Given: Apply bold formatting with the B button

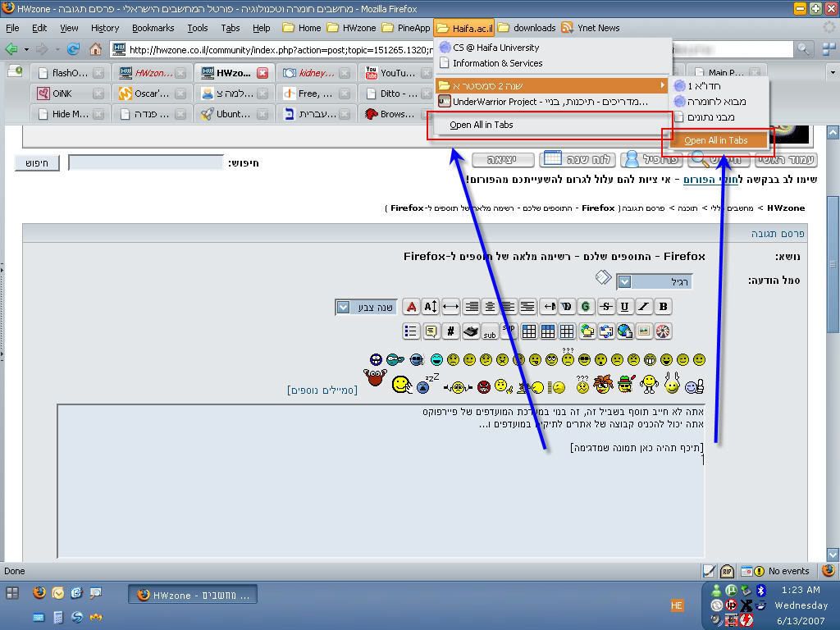Looking at the screenshot, I should (663, 307).
